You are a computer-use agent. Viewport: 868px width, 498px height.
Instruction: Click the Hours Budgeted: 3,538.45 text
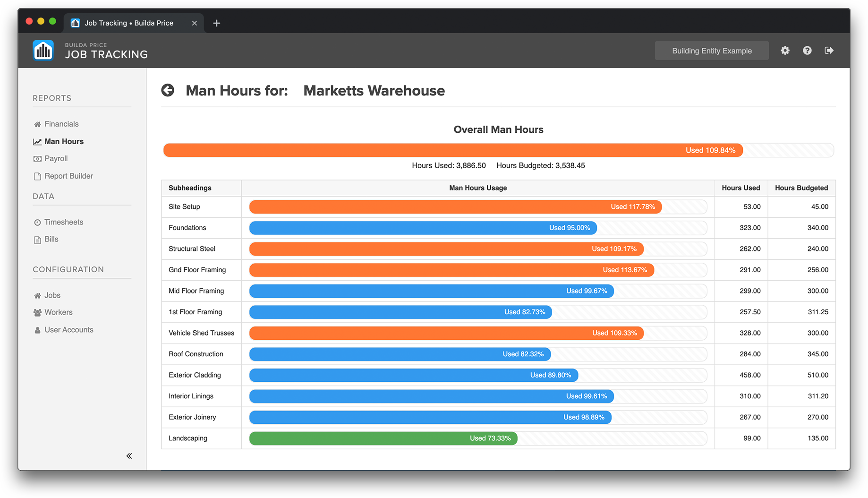[541, 165]
